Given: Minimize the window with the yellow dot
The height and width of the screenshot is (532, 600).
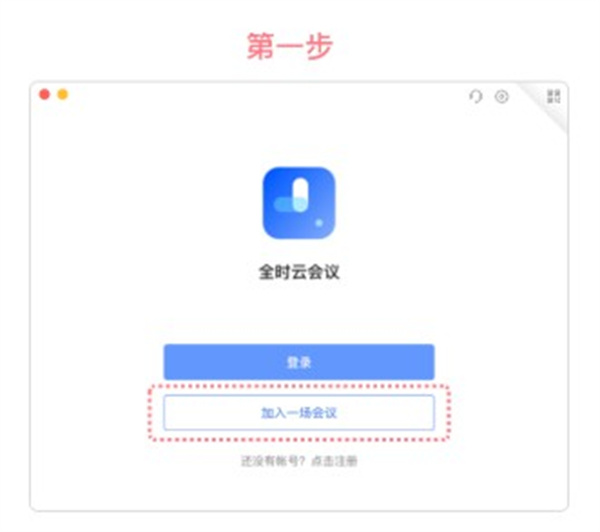Looking at the screenshot, I should click(x=63, y=94).
